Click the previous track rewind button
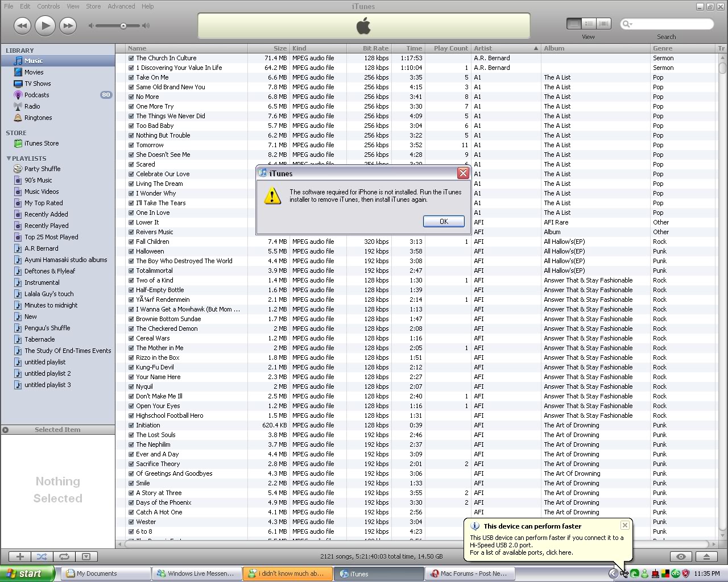728x582 pixels. [22, 26]
